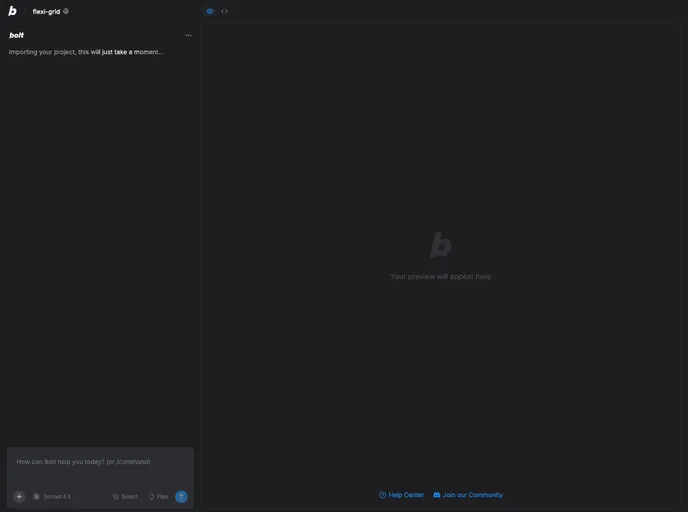Screen dimensions: 688x512
Task: Switch to the code view
Action: (x=225, y=11)
